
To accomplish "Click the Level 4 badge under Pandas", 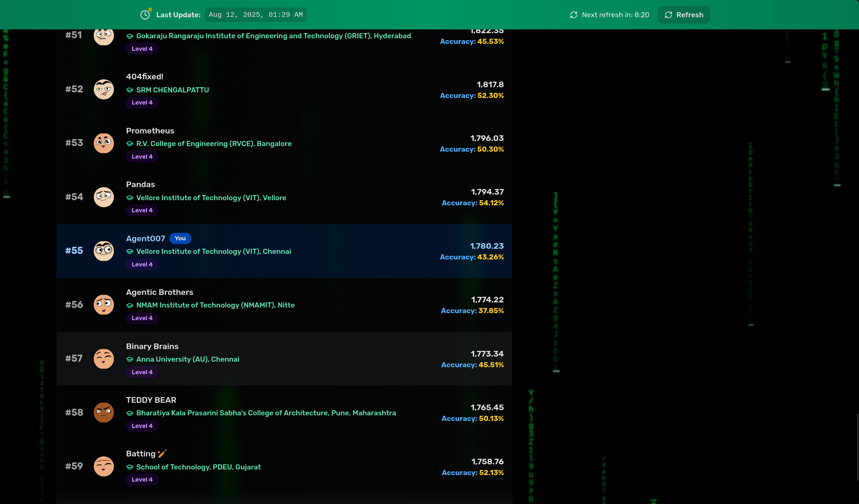I will pos(142,210).
